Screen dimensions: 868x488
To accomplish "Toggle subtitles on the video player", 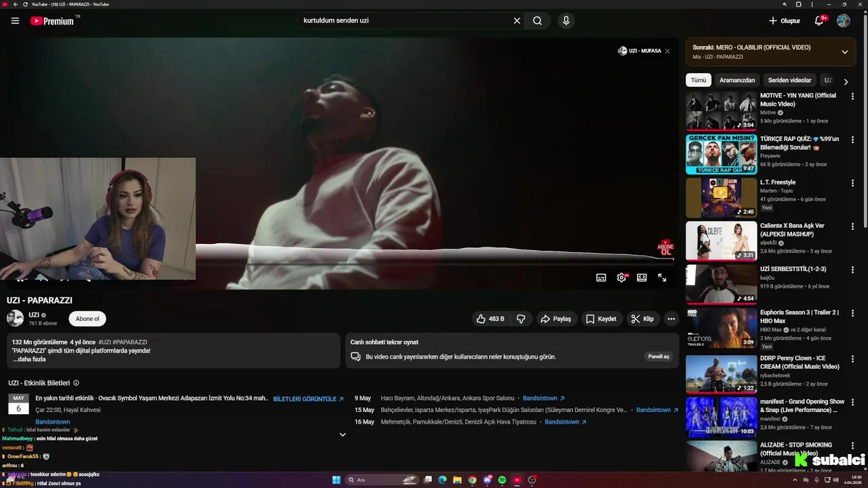I will click(x=601, y=278).
